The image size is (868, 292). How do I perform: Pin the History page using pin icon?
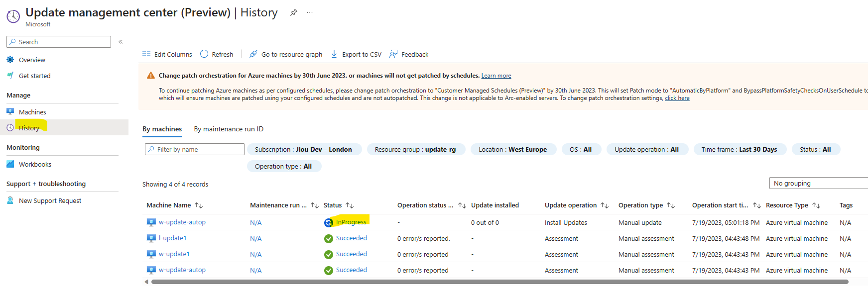click(x=294, y=12)
